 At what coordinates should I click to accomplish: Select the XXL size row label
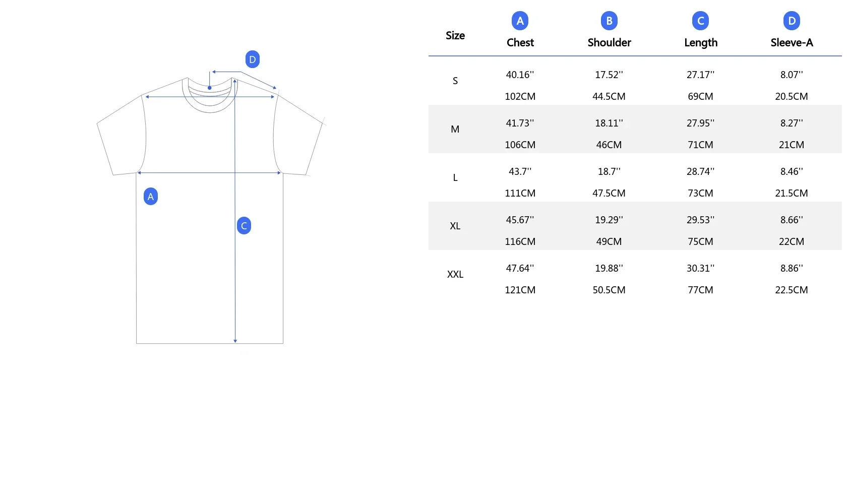[455, 274]
